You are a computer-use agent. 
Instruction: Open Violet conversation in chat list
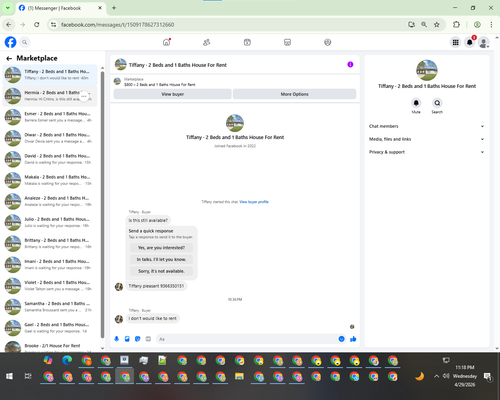click(x=50, y=286)
